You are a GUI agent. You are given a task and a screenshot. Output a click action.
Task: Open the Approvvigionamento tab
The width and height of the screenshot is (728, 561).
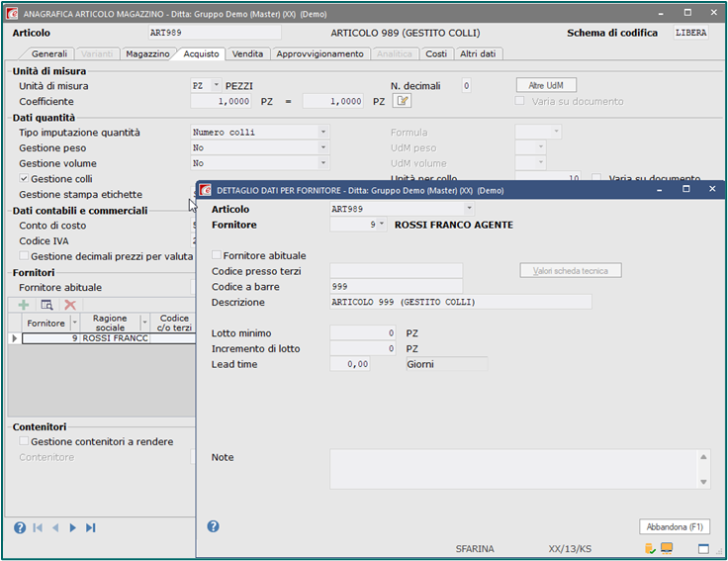(x=319, y=53)
